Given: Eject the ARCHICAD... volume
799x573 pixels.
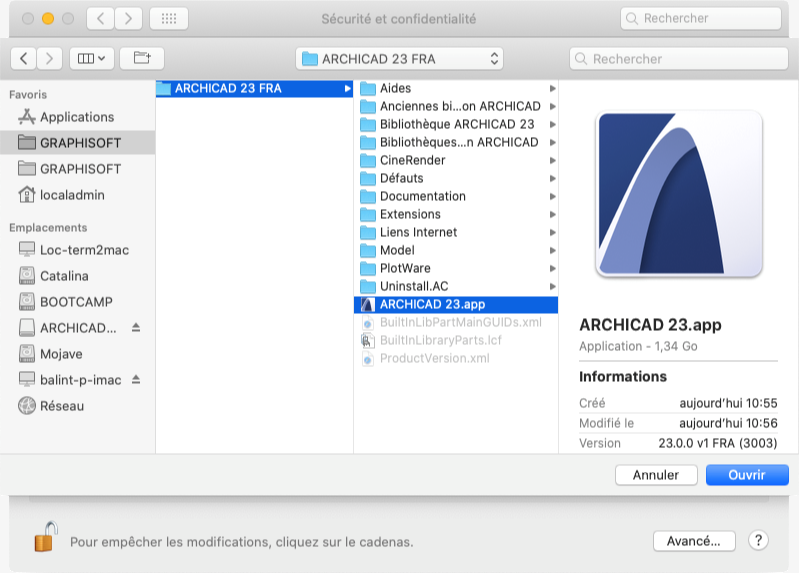Looking at the screenshot, I should click(136, 327).
